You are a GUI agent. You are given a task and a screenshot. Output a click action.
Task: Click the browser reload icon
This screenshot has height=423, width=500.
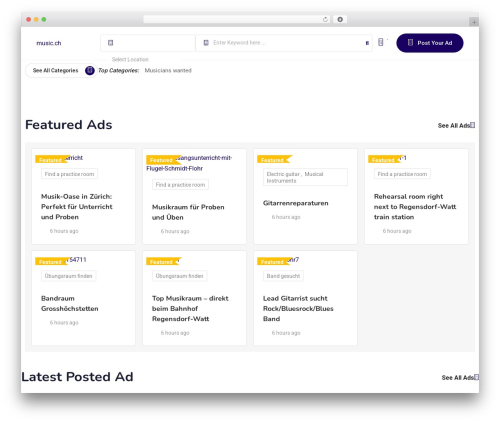coord(325,19)
